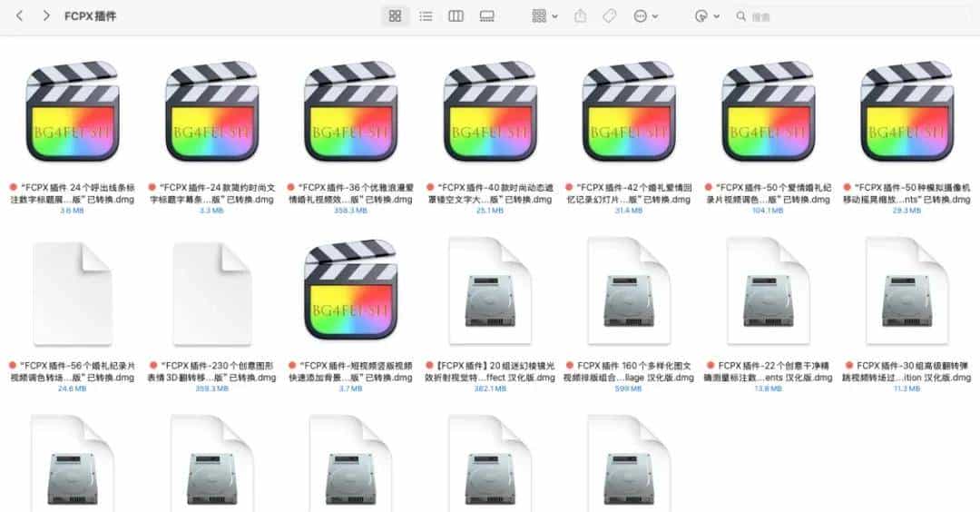Image resolution: width=980 pixels, height=512 pixels.
Task: Click file name FCPX插件-42个婚礼爱情回忆记录幻灯片
Action: (629, 193)
